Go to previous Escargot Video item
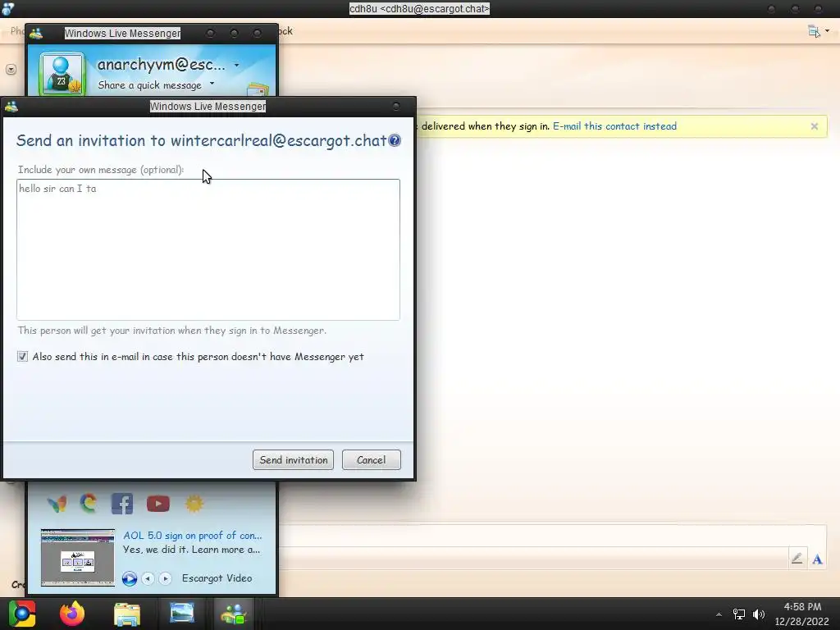The width and height of the screenshot is (840, 630). tap(148, 578)
